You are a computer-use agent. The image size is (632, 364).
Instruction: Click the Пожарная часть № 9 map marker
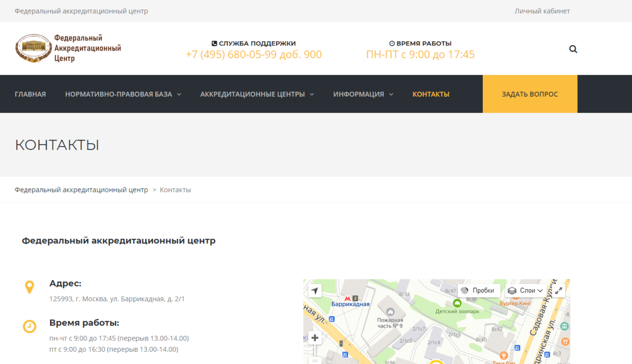click(390, 312)
